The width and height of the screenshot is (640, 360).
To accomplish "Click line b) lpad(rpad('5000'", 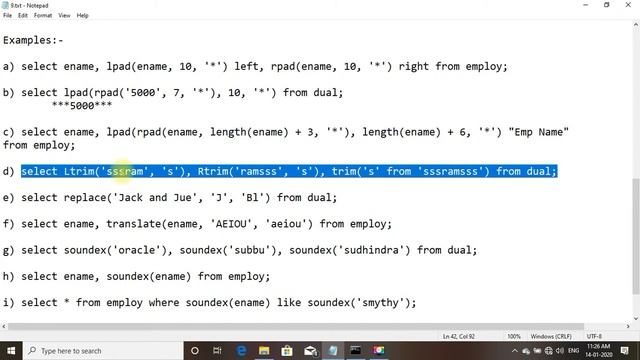I will coord(173,93).
